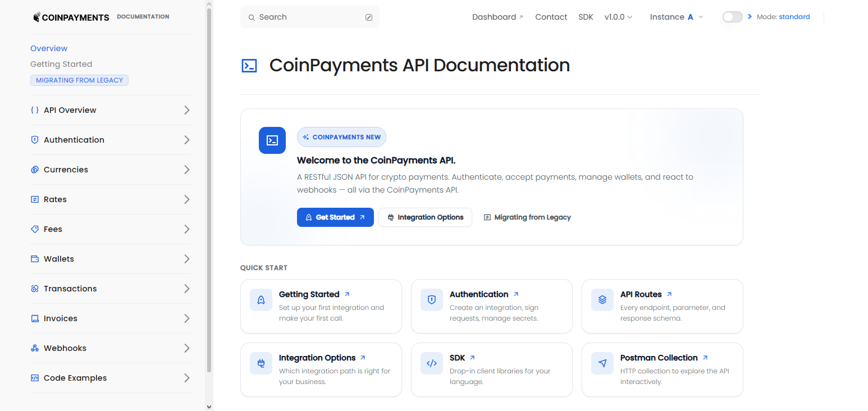Click the API Routes layers card icon

click(x=602, y=300)
